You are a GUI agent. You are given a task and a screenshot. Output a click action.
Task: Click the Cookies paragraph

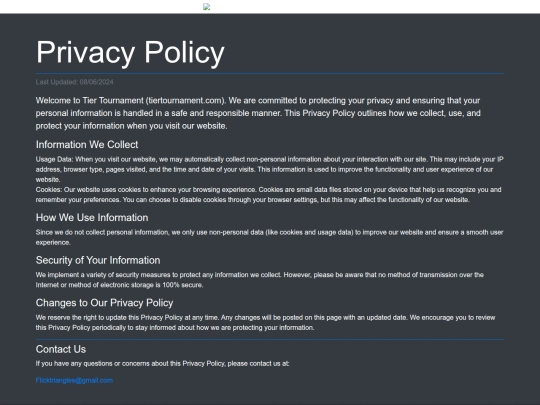click(269, 195)
